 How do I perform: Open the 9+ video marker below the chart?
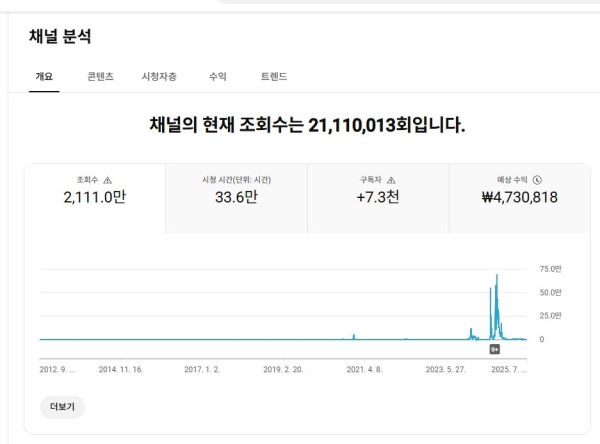coord(494,349)
